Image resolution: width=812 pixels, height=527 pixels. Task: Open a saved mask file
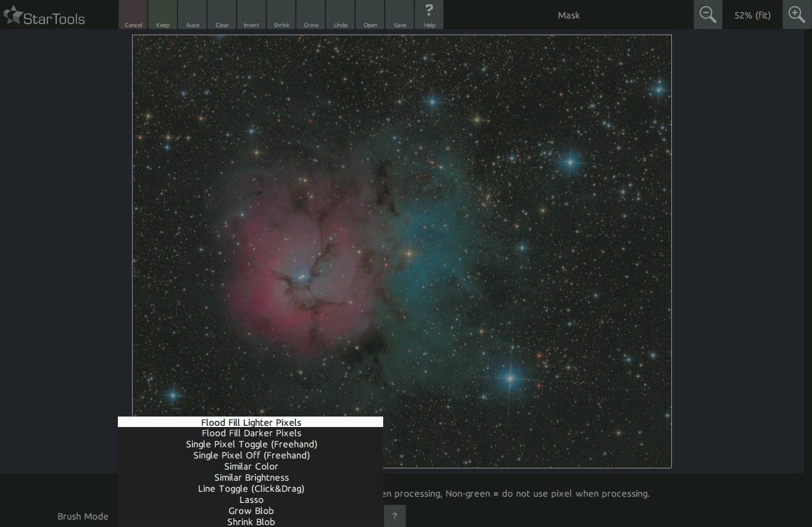(370, 15)
